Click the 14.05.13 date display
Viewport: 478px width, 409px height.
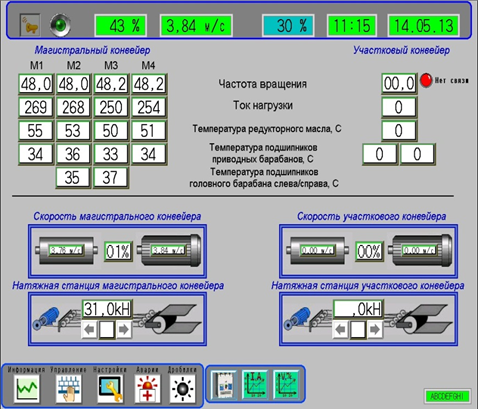[423, 26]
